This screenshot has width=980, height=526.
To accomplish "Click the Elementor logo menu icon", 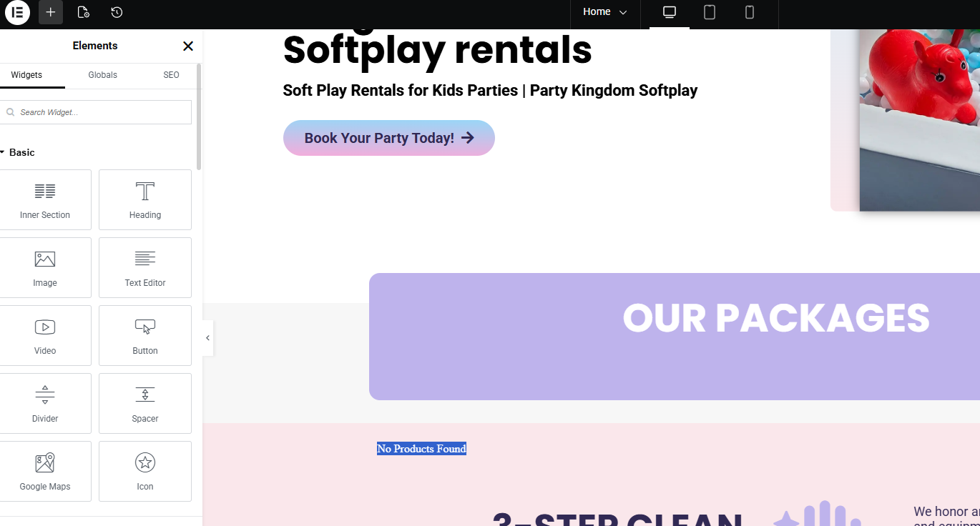I will (x=17, y=12).
